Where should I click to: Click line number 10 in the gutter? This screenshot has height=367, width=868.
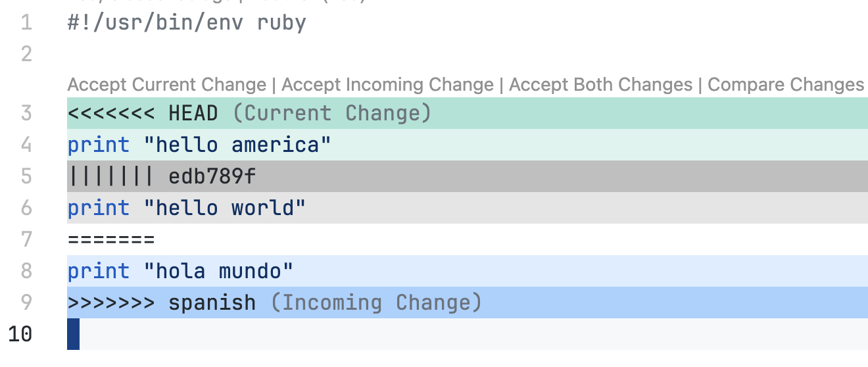click(x=20, y=334)
